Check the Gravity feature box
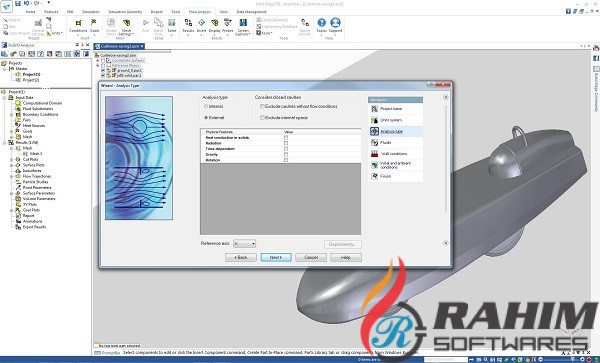Viewport: 600px width, 363px height. coord(286,155)
